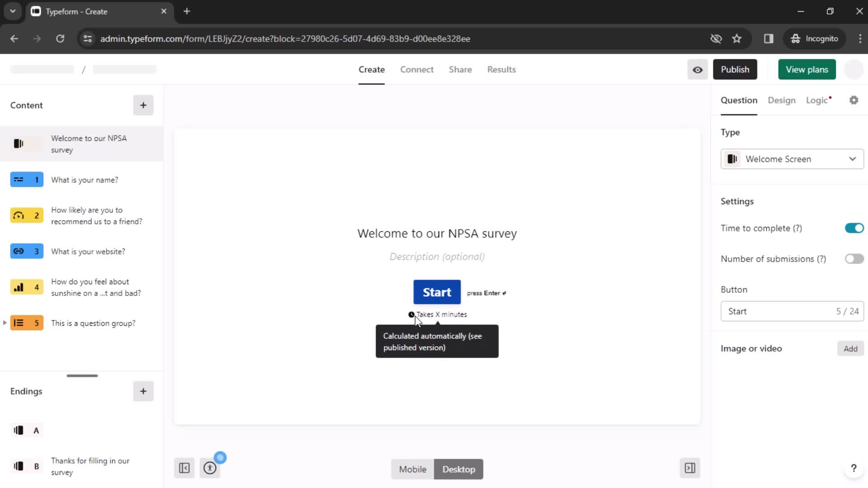This screenshot has width=868, height=488.
Task: Click the Connect navigation tab
Action: coord(417,69)
